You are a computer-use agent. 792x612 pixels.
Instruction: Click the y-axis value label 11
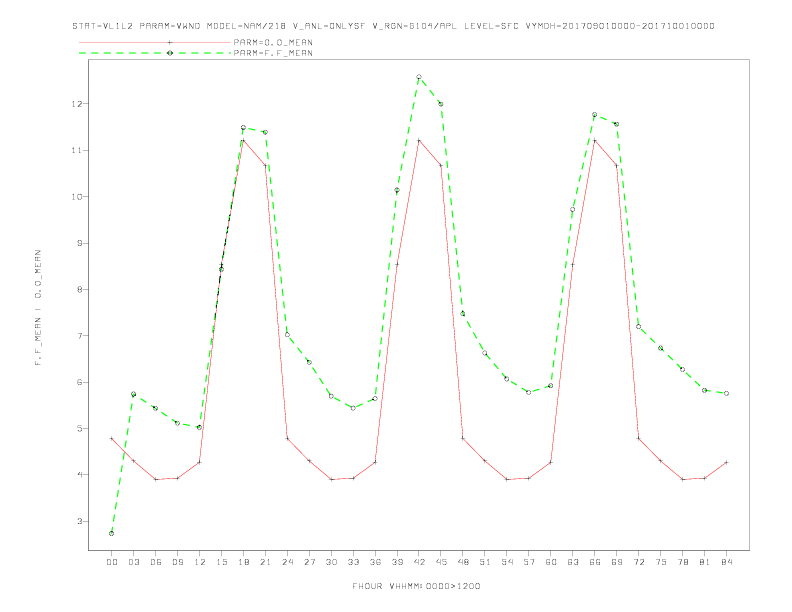(77, 150)
